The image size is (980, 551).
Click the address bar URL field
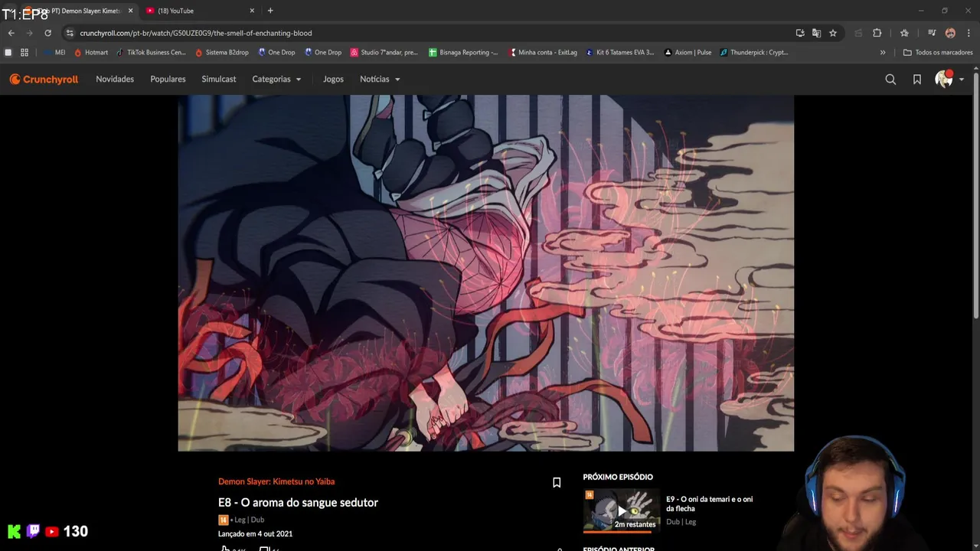429,33
